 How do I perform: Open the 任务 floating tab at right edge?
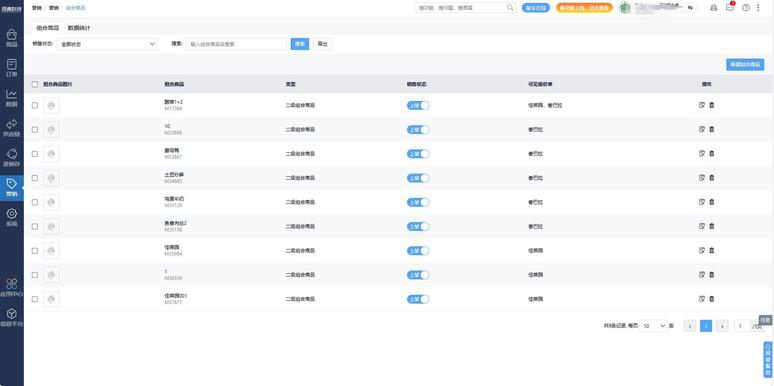pyautogui.click(x=766, y=320)
